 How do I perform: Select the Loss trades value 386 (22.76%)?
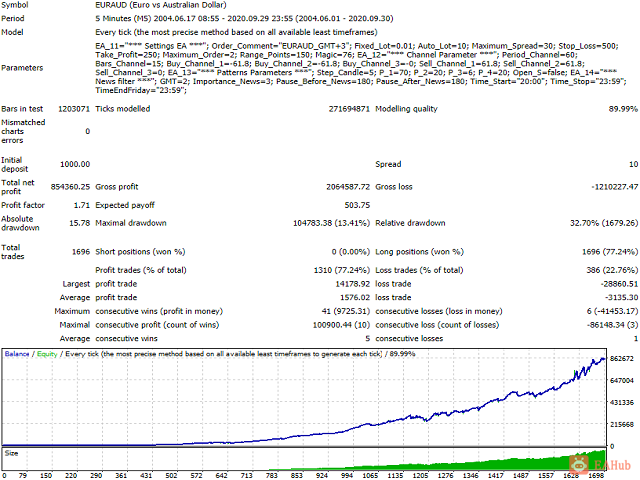(x=612, y=270)
